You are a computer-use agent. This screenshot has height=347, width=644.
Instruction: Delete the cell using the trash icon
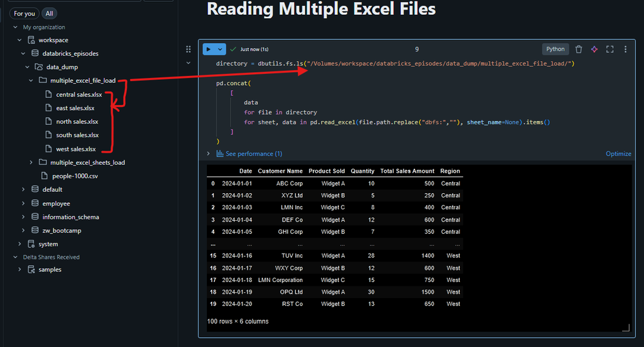click(578, 49)
